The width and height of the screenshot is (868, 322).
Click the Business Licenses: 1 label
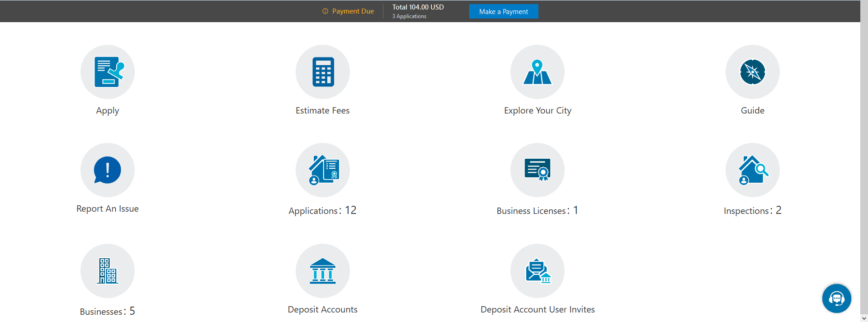tap(538, 210)
